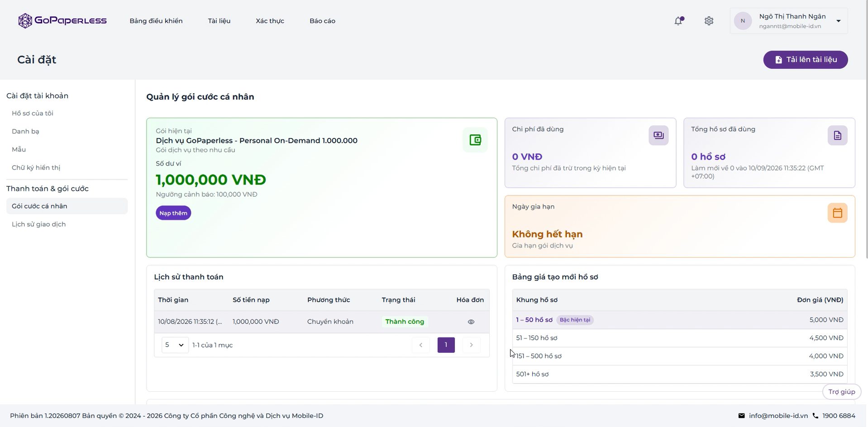Viewport: 868px width, 427px height.
Task: Click the wallet icon in current plan card
Action: point(475,140)
